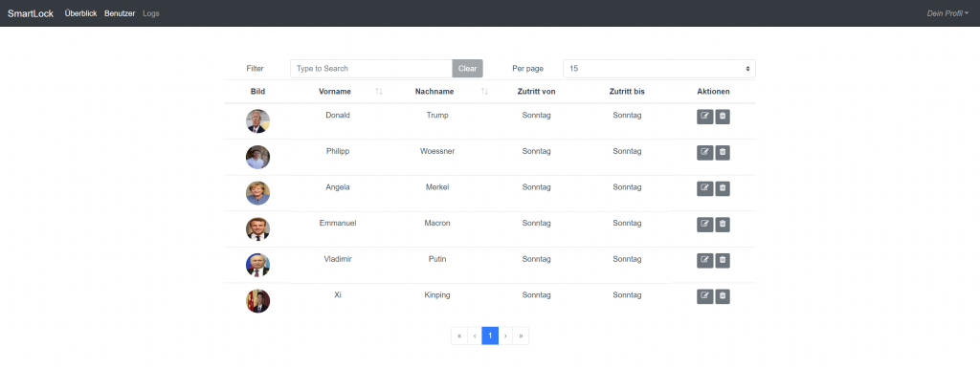
Task: Select the last name cell Trump
Action: [437, 116]
